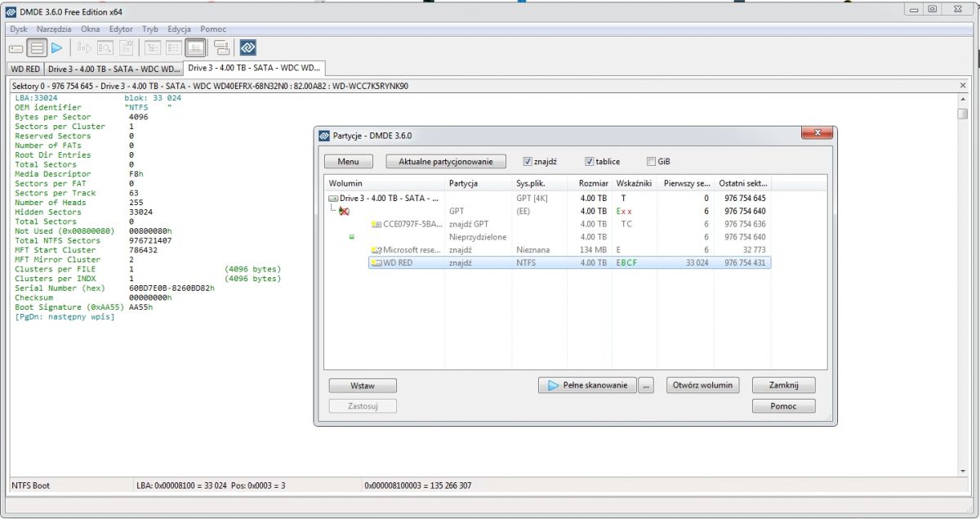Screen dimensions: 980x519
Task: Click the tree structure icon before the DMDE logo
Action: click(x=222, y=48)
